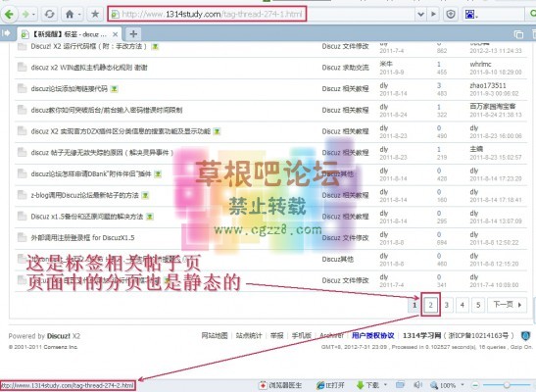Open the 手机版 footer link
This screenshot has height=392, width=536.
[302, 335]
